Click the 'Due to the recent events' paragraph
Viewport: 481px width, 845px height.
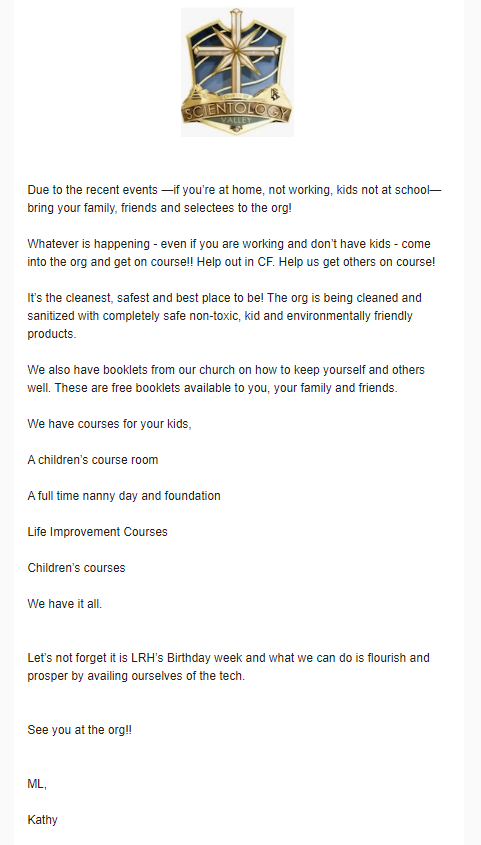coord(234,199)
